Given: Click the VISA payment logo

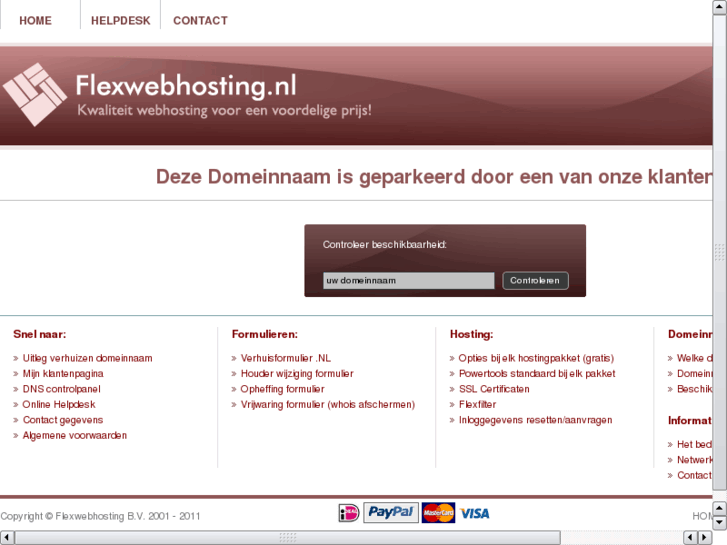Looking at the screenshot, I should click(474, 513).
